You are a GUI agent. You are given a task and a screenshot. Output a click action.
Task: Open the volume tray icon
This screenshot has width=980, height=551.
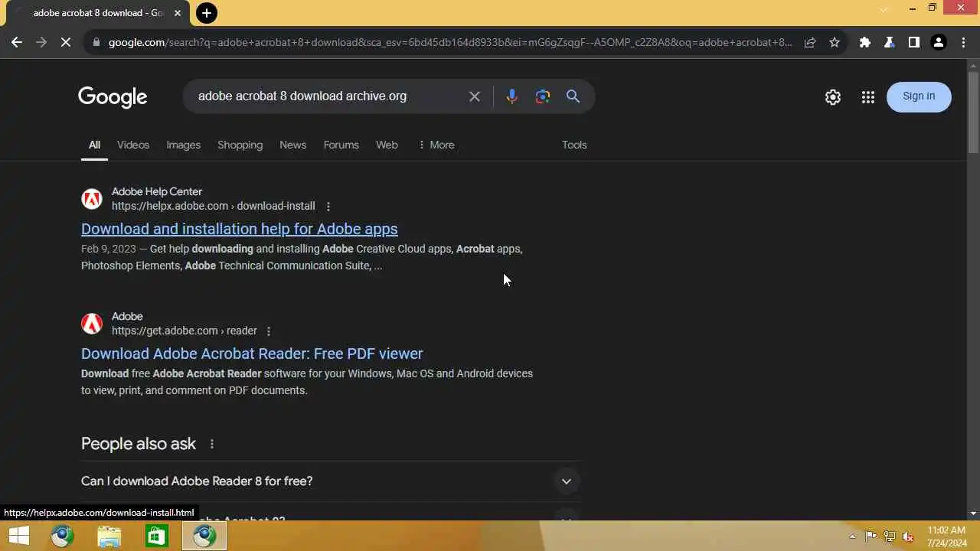[908, 536]
